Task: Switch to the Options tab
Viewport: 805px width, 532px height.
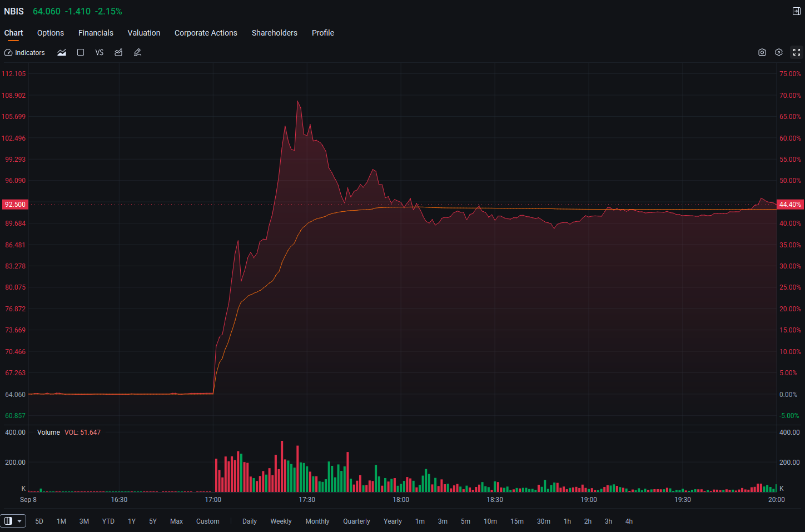Action: click(x=51, y=33)
